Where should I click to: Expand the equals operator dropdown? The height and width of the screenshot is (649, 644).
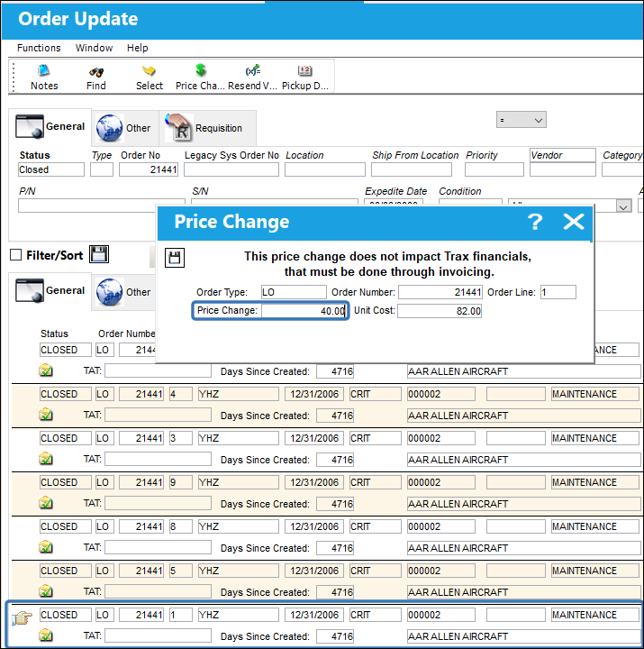[x=522, y=120]
